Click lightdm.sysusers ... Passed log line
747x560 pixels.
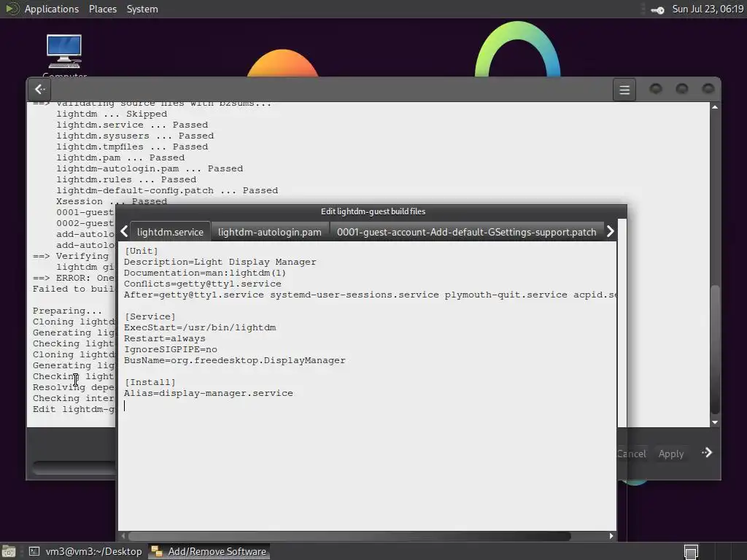coord(135,136)
